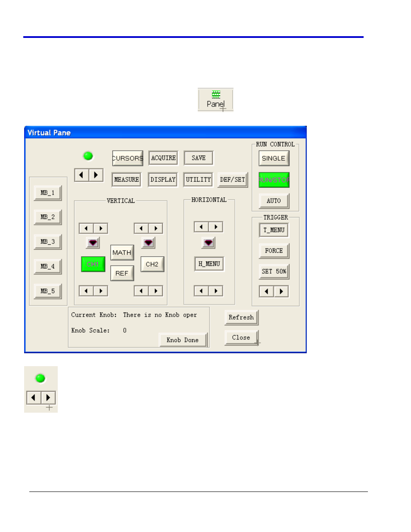The image size is (411, 532).
Task: Turn universal knob right in Virtual Panel
Action: tap(96, 175)
